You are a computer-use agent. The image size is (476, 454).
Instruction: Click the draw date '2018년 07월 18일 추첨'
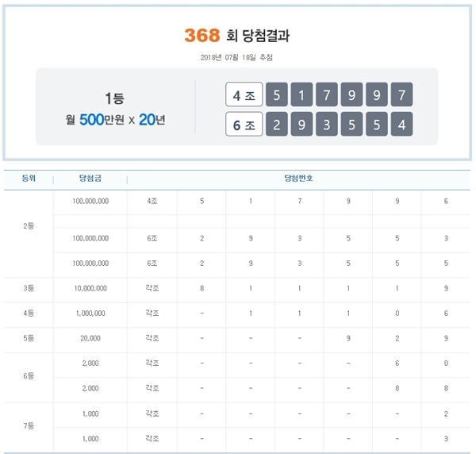[x=236, y=57]
